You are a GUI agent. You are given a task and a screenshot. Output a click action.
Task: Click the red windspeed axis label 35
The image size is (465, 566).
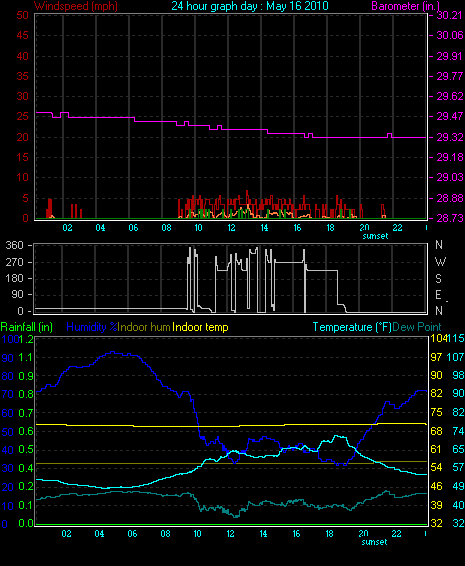click(x=22, y=76)
